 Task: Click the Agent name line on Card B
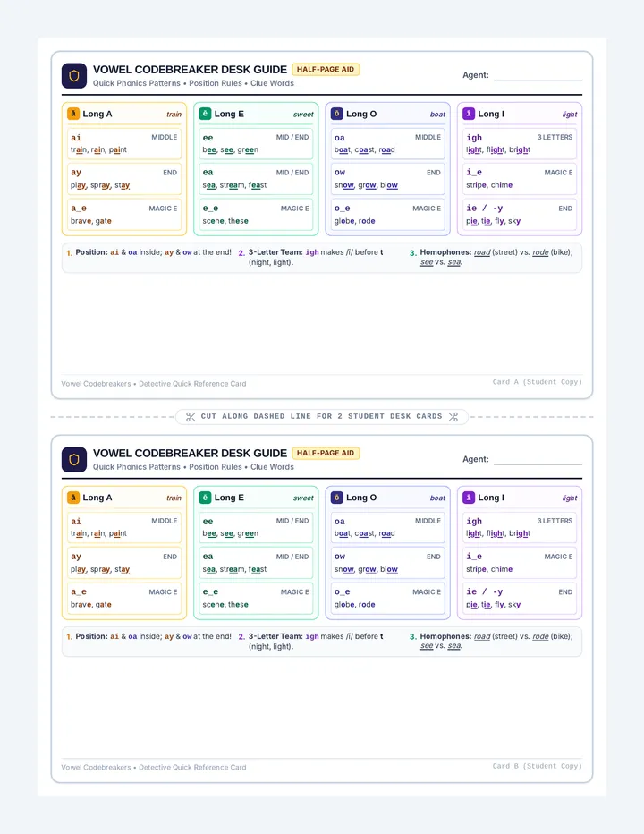(x=538, y=460)
